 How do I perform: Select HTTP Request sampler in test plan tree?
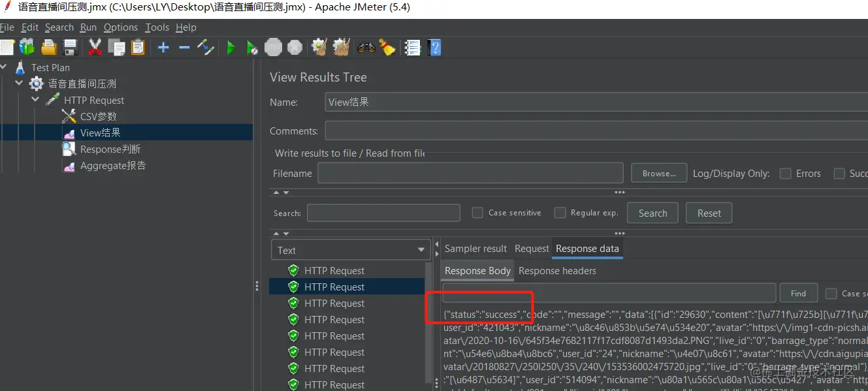coord(93,100)
